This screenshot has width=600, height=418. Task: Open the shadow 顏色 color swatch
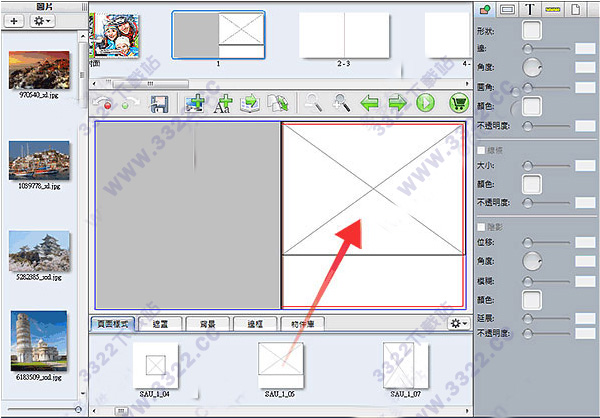[532, 300]
